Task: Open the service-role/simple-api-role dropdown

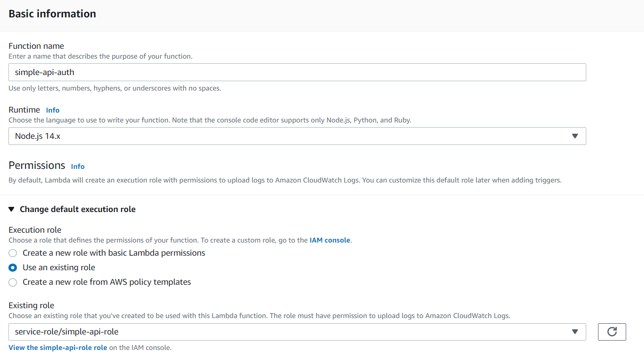Action: (x=297, y=332)
